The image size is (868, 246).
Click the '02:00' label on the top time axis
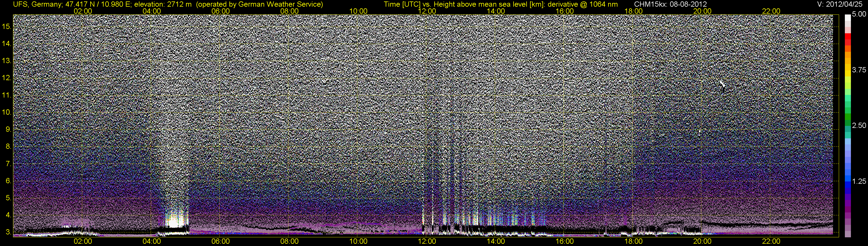tap(83, 11)
